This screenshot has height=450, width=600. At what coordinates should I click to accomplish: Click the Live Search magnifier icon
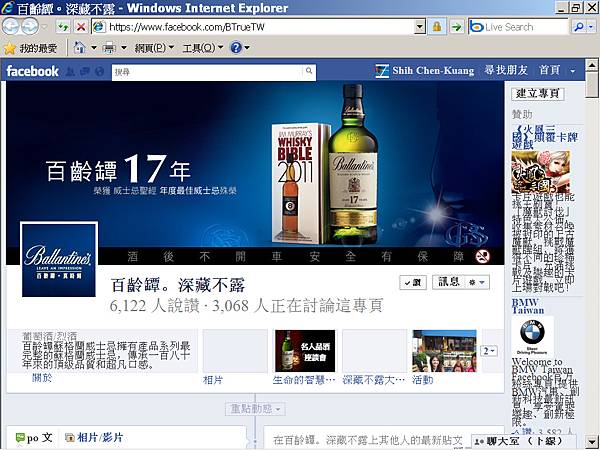click(x=579, y=27)
